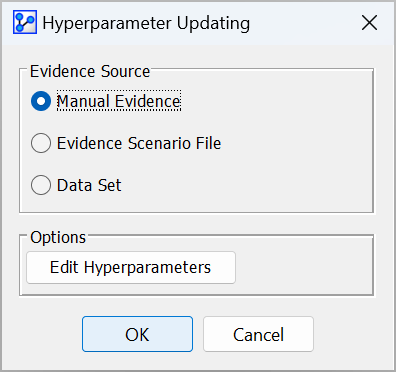Click the Evidence Source group heading
The image size is (396, 372).
(x=90, y=71)
